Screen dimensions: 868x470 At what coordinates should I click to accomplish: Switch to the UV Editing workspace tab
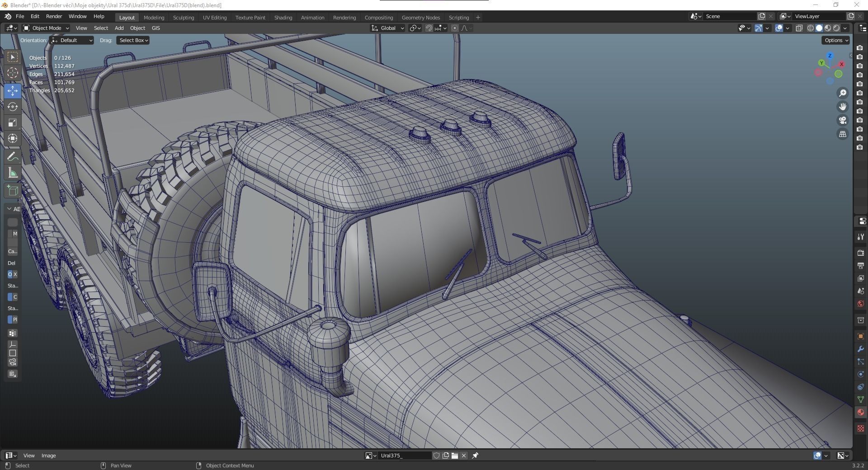pos(215,18)
